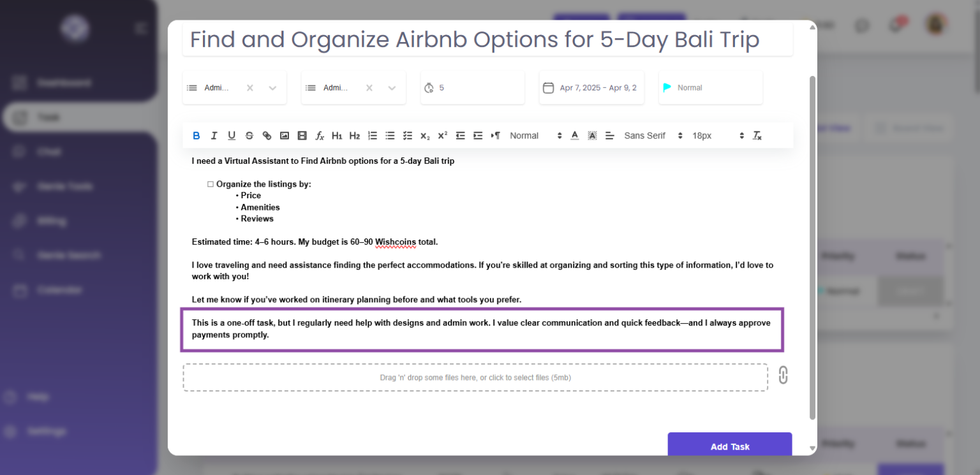Viewport: 980px width, 475px height.
Task: Toggle italic formatting
Action: coord(214,136)
